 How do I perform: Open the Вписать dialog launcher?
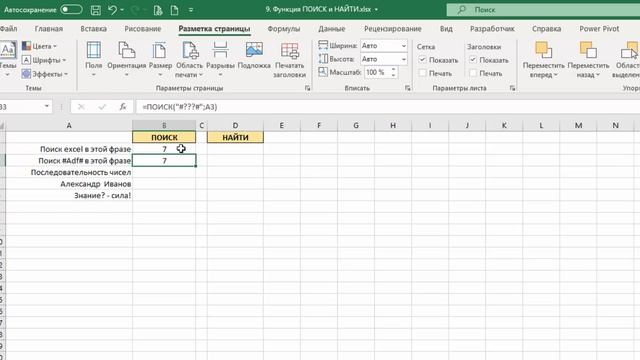[x=407, y=88]
